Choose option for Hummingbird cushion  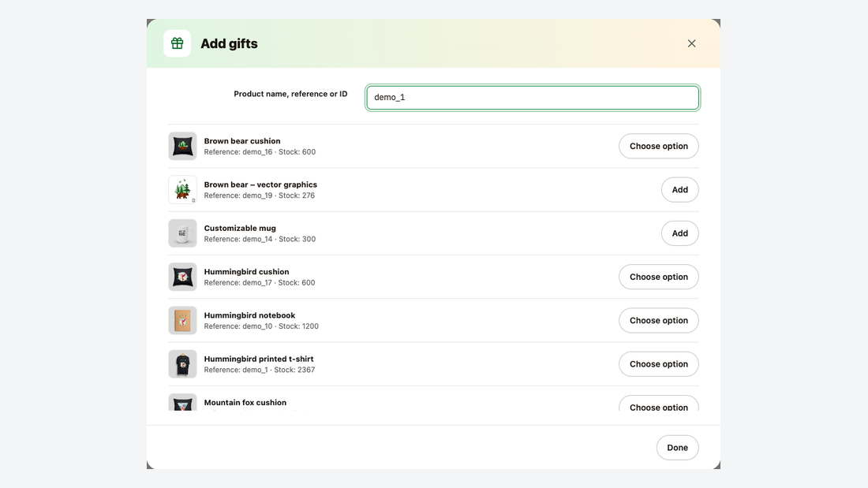click(659, 277)
